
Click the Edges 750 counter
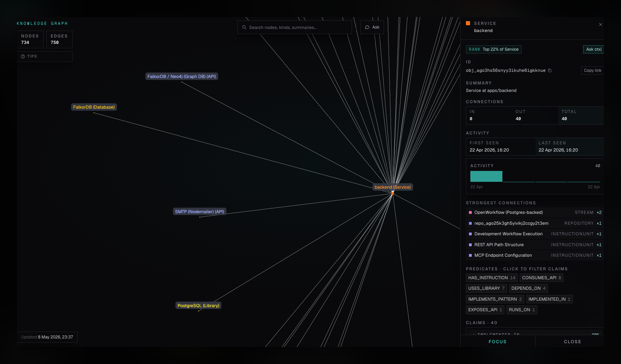(x=59, y=39)
